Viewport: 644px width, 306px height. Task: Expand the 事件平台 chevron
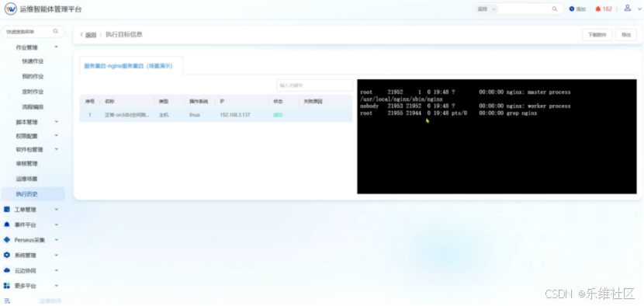(57, 224)
